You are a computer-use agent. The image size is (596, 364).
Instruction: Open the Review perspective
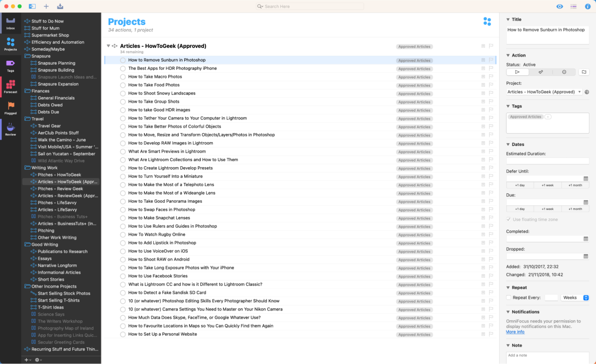(11, 129)
